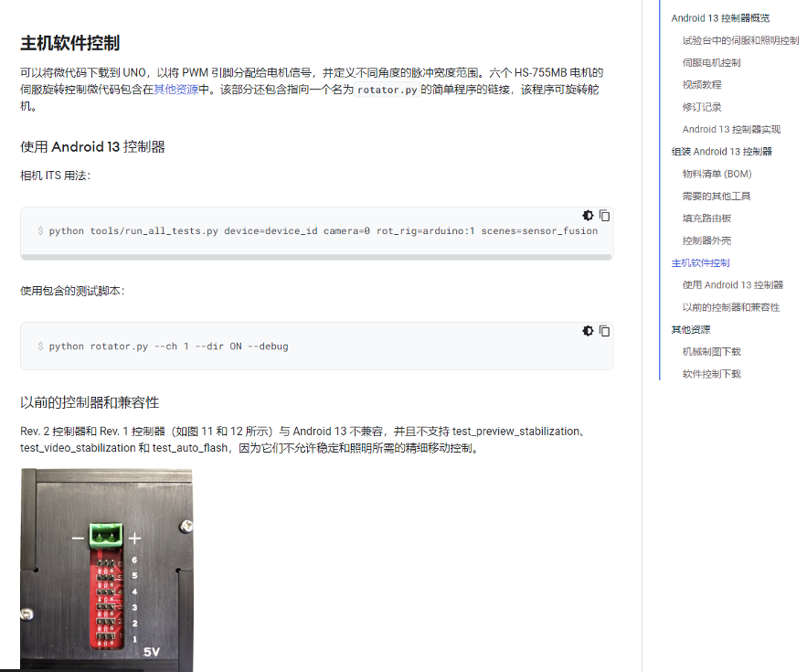Jump to 组装 Android 13 控制器 section
Viewport: 807px width, 672px height.
(721, 152)
